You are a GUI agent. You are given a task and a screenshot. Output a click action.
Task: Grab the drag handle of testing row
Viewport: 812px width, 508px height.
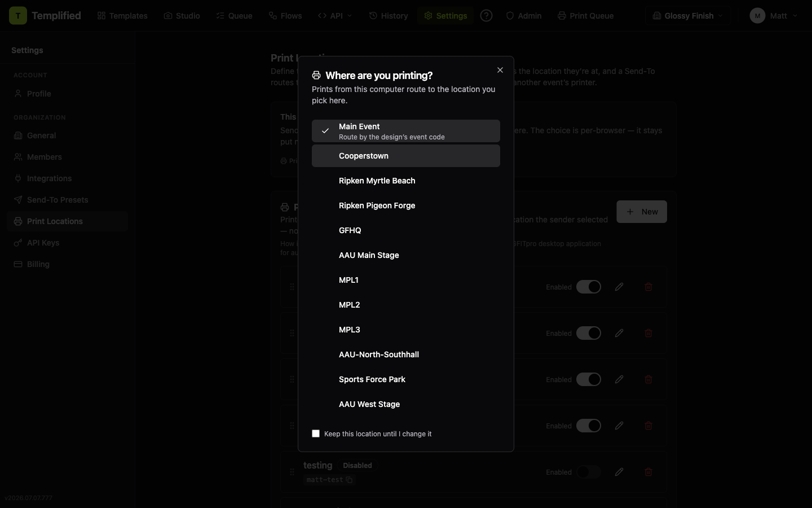tap(292, 472)
